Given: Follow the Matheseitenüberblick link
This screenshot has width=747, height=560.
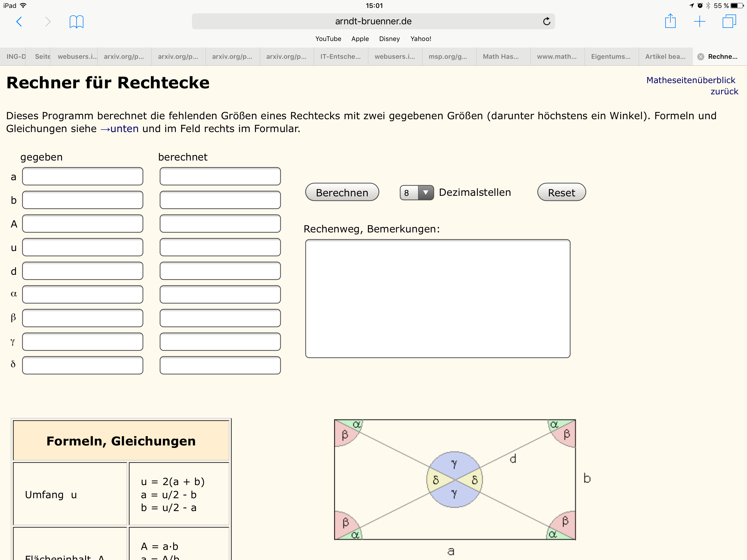Looking at the screenshot, I should click(690, 80).
